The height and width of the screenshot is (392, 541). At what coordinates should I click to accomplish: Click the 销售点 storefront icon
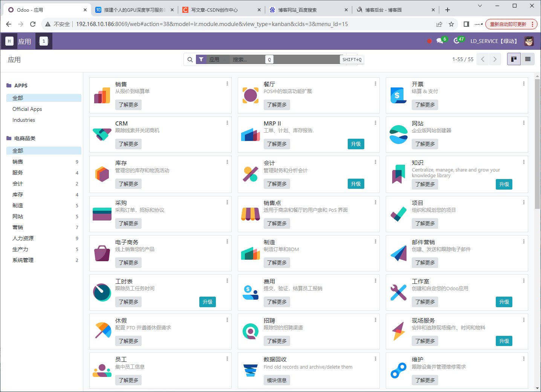coord(251,214)
